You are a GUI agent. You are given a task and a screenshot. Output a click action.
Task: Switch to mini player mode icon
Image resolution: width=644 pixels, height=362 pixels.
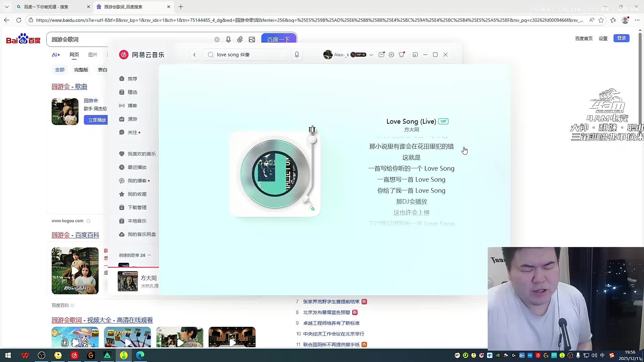click(x=415, y=55)
